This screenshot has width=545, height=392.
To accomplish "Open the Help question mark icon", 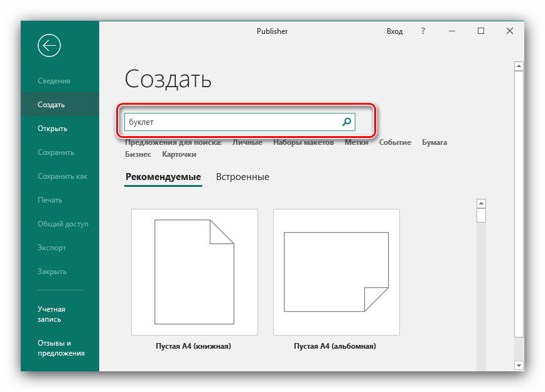I will [x=423, y=31].
